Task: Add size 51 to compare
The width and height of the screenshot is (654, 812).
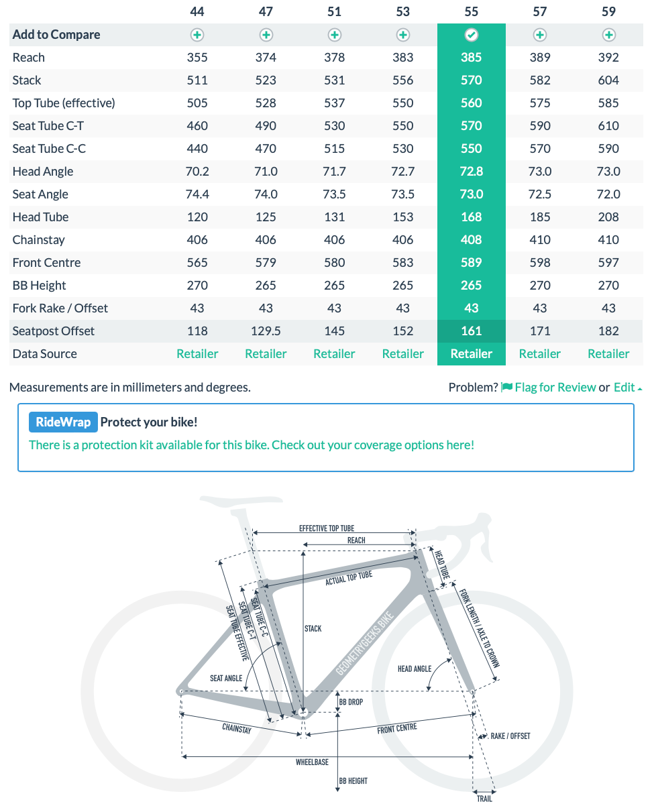Action: tap(334, 35)
